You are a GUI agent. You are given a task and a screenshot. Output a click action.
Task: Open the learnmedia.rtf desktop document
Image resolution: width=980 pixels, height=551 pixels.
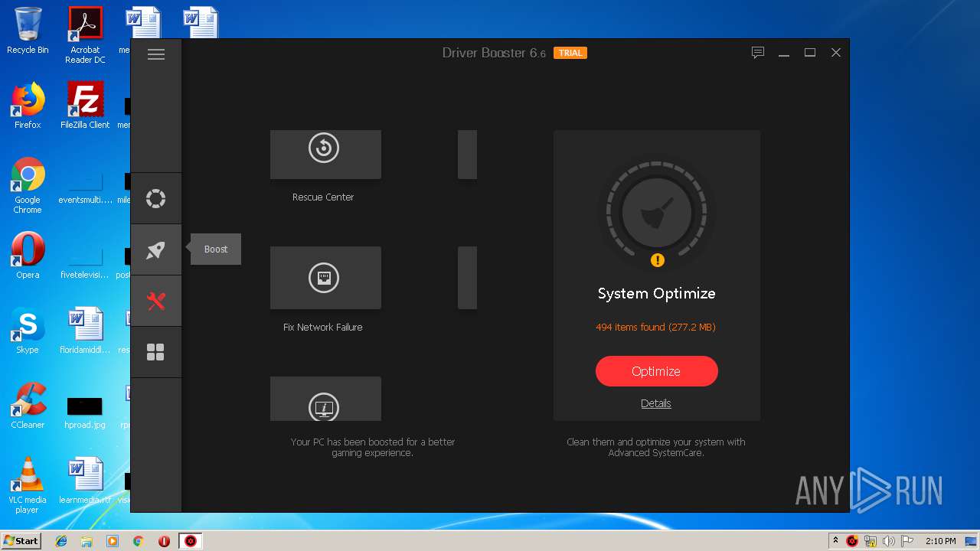pyautogui.click(x=85, y=481)
